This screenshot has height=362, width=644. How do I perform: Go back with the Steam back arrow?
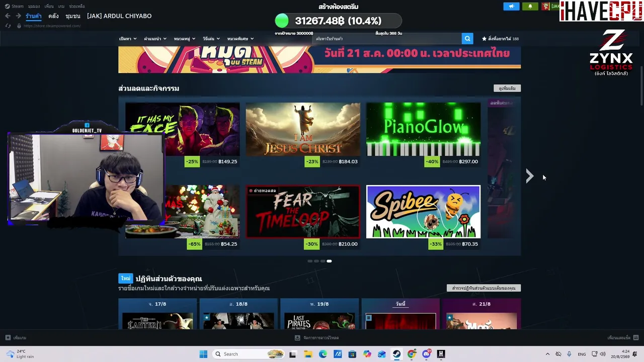tap(8, 16)
